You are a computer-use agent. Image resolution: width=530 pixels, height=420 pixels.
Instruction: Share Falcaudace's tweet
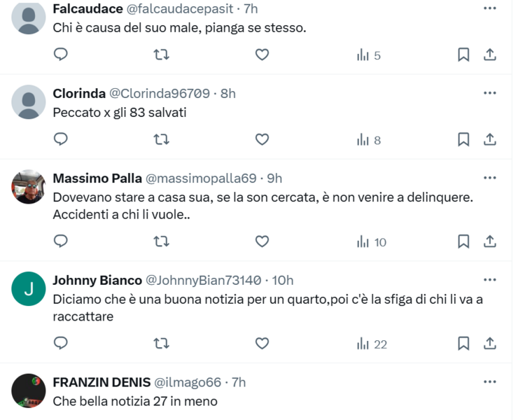coord(490,55)
